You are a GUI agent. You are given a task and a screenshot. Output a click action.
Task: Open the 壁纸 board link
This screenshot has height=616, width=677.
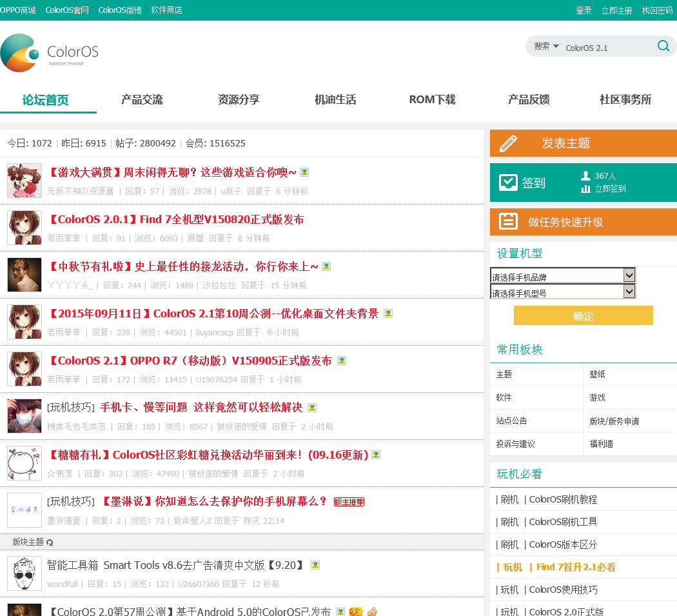coord(597,375)
